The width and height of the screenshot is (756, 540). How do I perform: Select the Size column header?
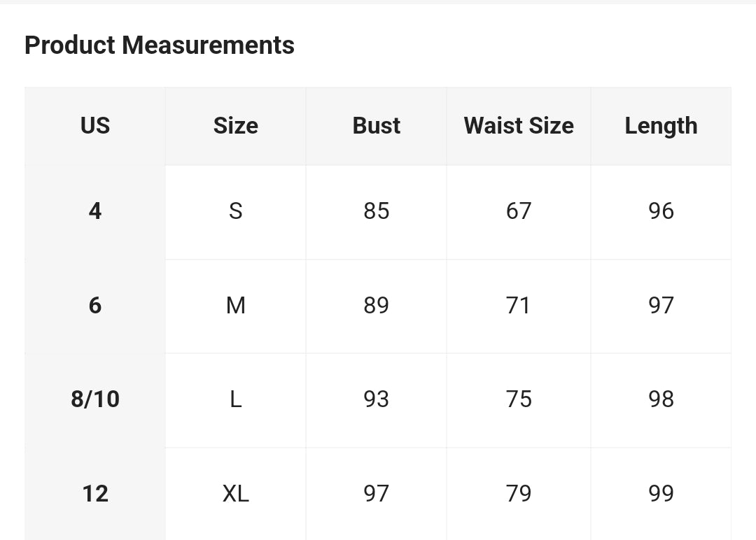point(236,126)
